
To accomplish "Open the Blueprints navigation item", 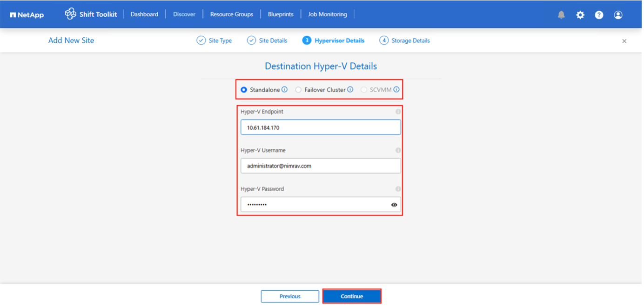I will coord(281,14).
